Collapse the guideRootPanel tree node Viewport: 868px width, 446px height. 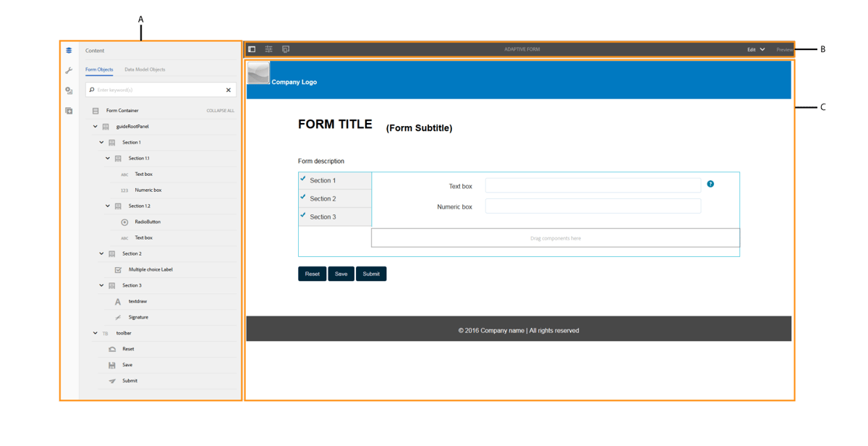(x=95, y=126)
